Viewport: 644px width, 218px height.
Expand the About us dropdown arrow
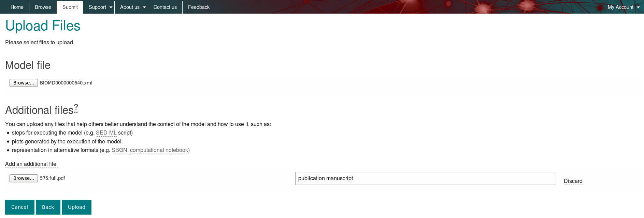(144, 7)
